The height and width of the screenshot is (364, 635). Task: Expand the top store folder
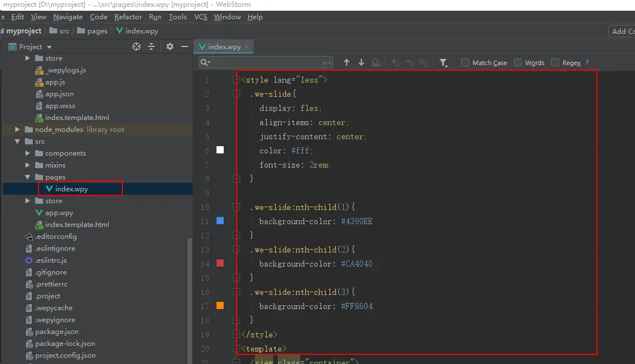28,58
